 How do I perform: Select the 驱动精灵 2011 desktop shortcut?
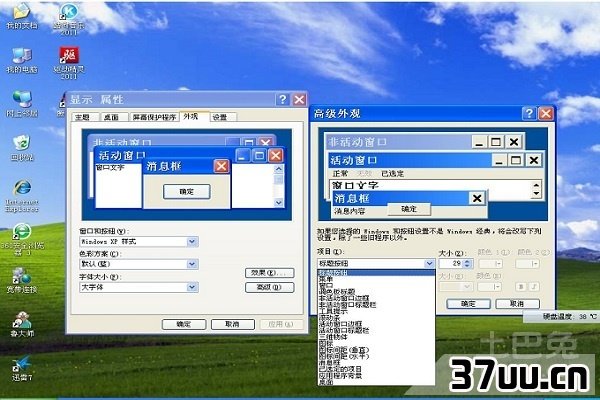pos(69,63)
